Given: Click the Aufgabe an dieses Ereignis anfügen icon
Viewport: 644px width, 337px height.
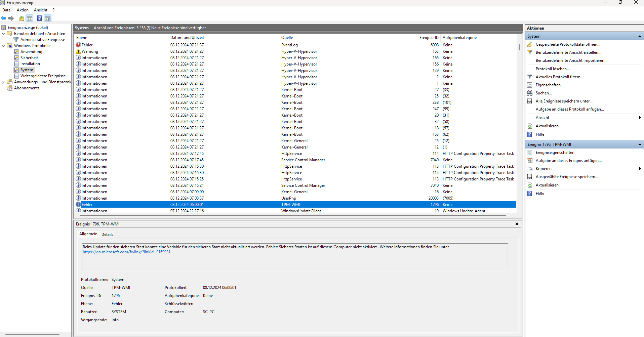Looking at the screenshot, I should tap(530, 161).
